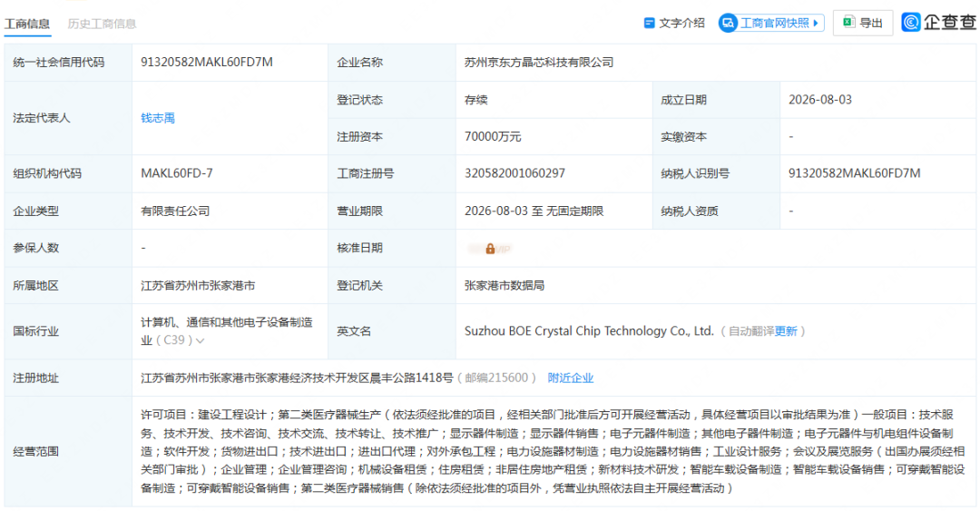Viewport: 980px width, 511px height.
Task: Click the 企查查 logo icon
Action: point(911,23)
